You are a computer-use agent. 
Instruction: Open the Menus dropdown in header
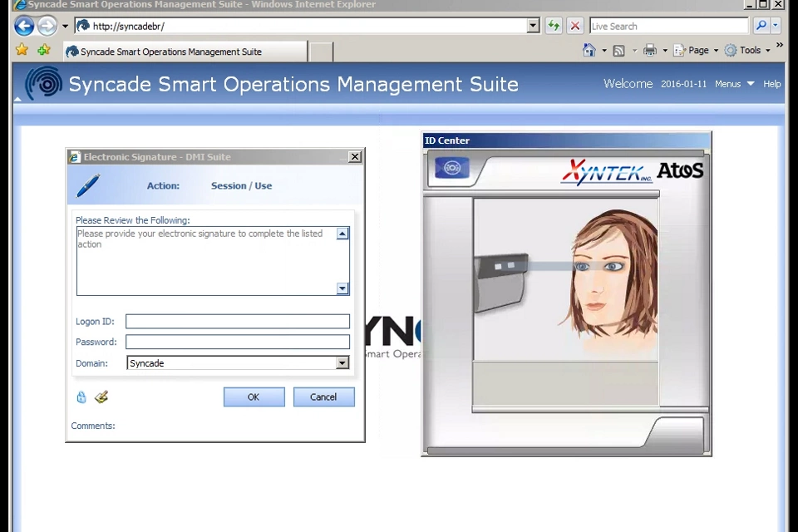[x=734, y=84]
